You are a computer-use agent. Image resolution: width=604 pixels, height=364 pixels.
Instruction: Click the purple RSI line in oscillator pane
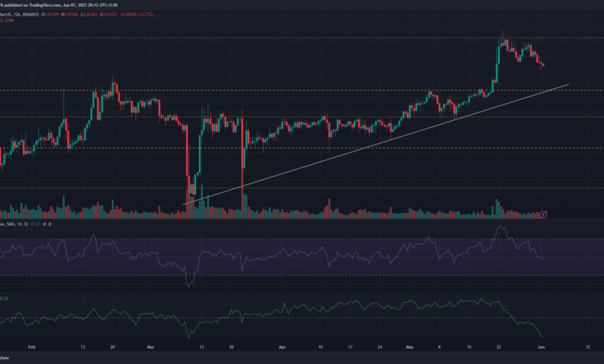310,253
